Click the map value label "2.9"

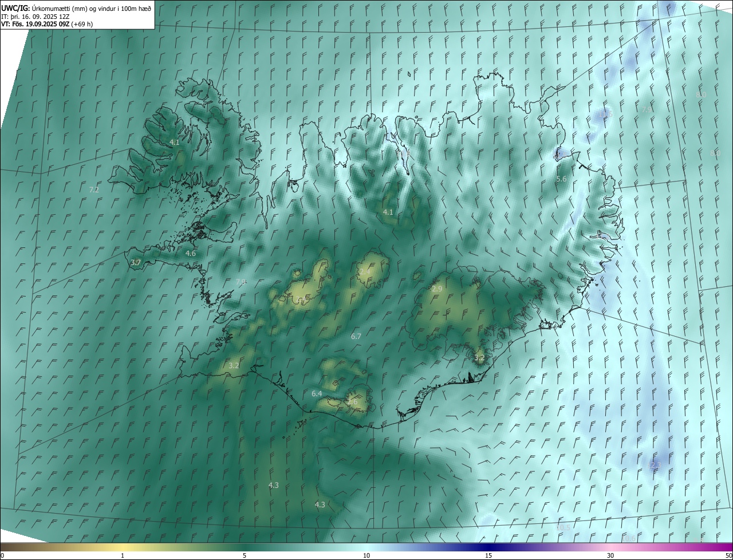[x=437, y=289]
